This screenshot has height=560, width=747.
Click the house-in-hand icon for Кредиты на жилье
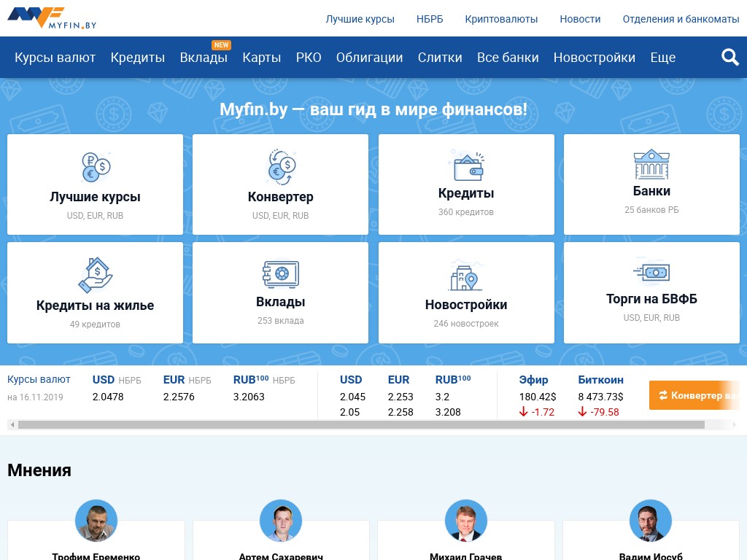[95, 275]
